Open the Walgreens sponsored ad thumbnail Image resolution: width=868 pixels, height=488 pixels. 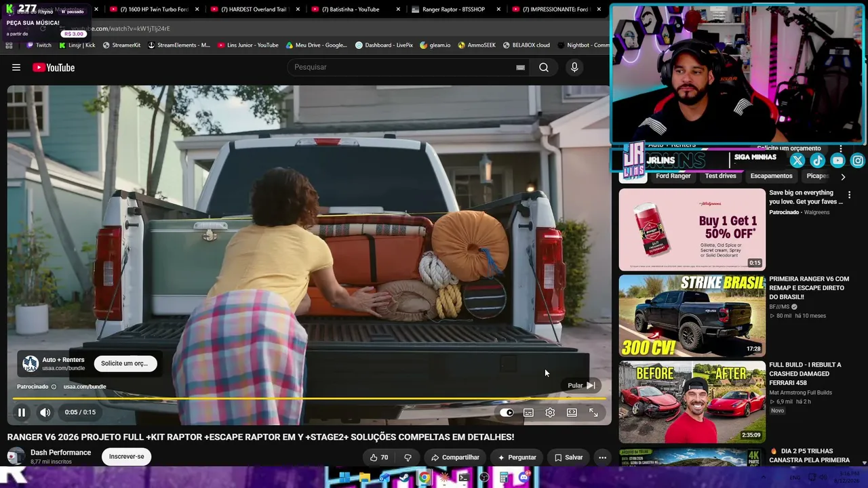692,229
